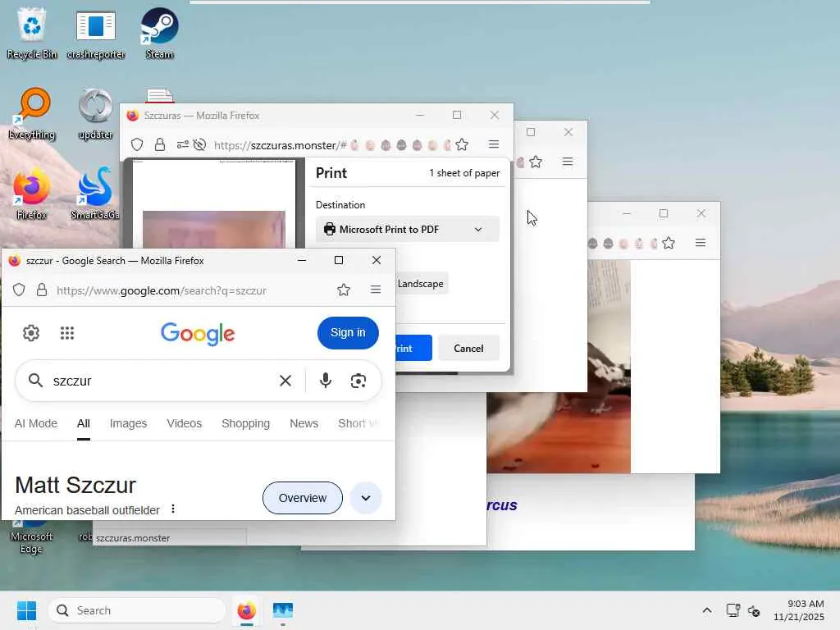Open the clock showing 9:03 AM

798,610
